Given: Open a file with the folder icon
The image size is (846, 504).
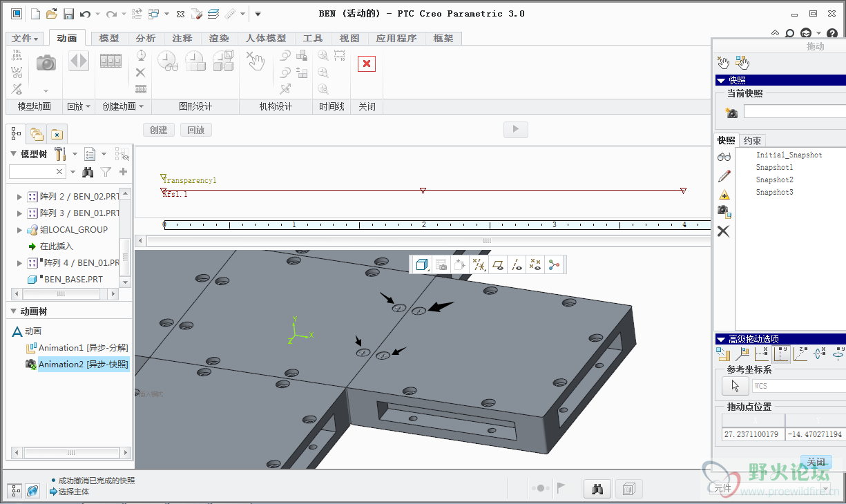Looking at the screenshot, I should 52,13.
